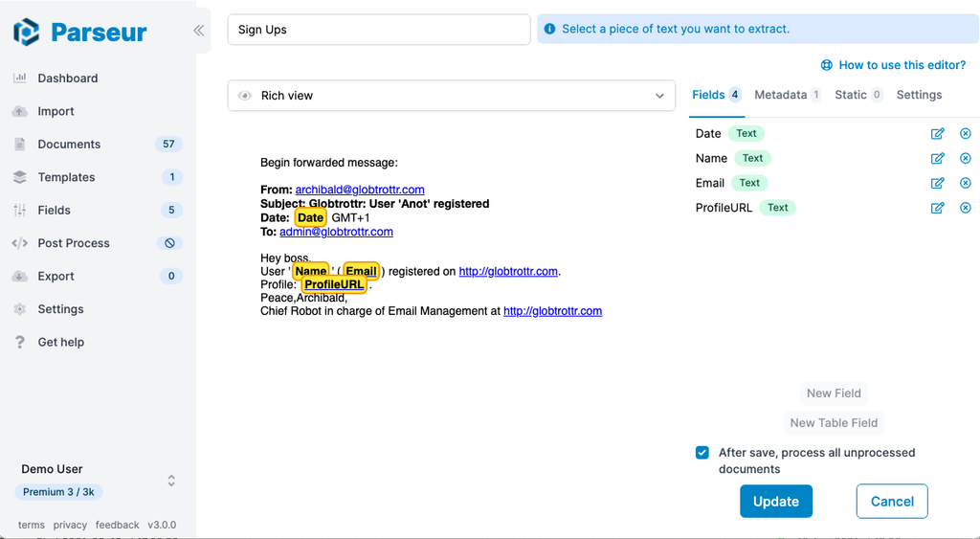The width and height of the screenshot is (980, 539).
Task: Select the highlighted Email field in document
Action: (x=361, y=271)
